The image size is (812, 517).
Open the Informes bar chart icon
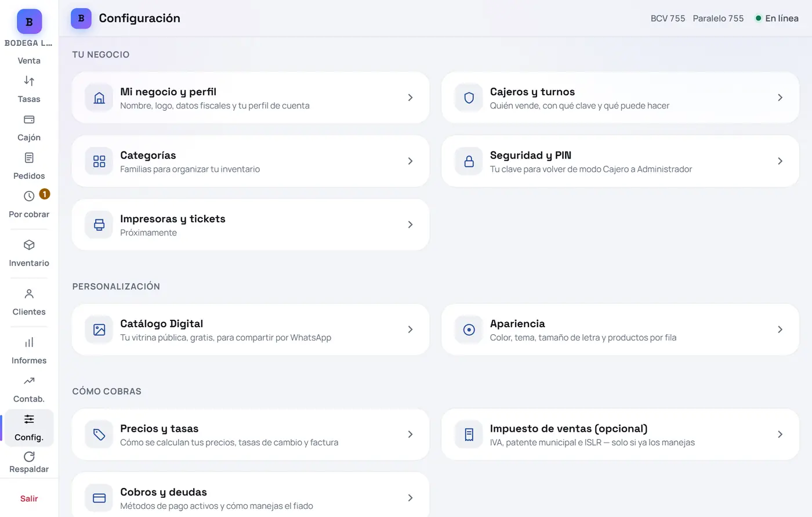pyautogui.click(x=29, y=342)
